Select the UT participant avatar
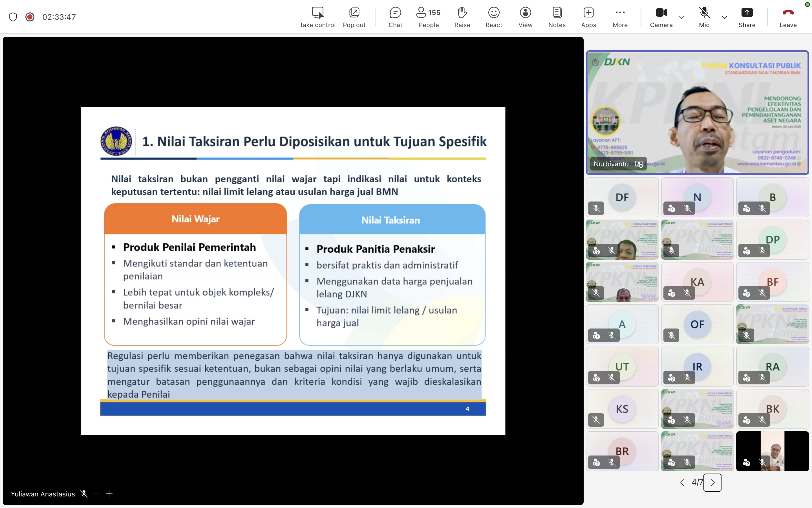 (x=622, y=367)
